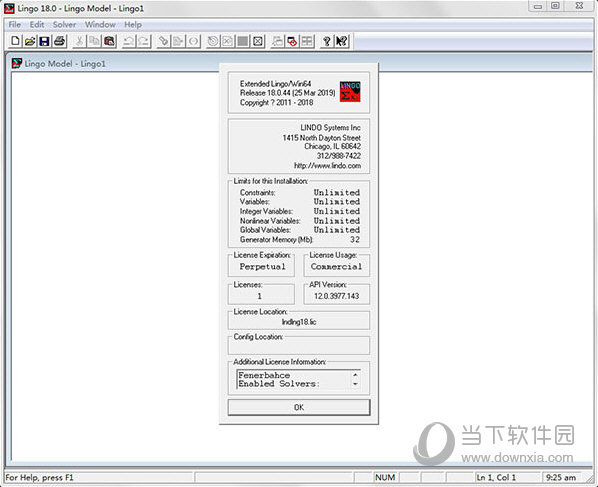Click the Paste clipboard icon

[x=109, y=41]
